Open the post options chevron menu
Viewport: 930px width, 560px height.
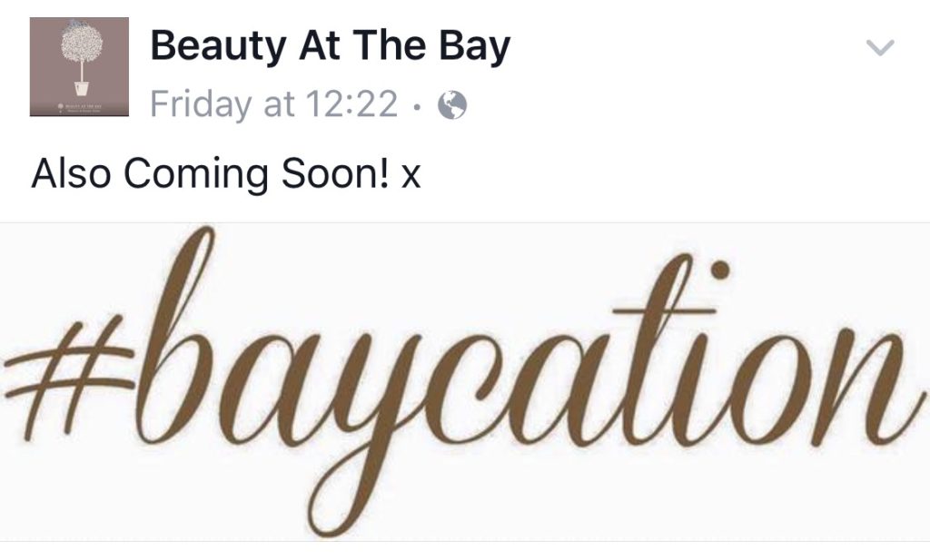(x=879, y=47)
